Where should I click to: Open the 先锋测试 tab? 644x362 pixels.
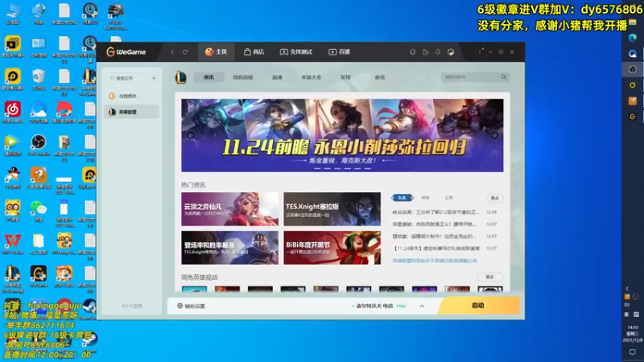[295, 52]
